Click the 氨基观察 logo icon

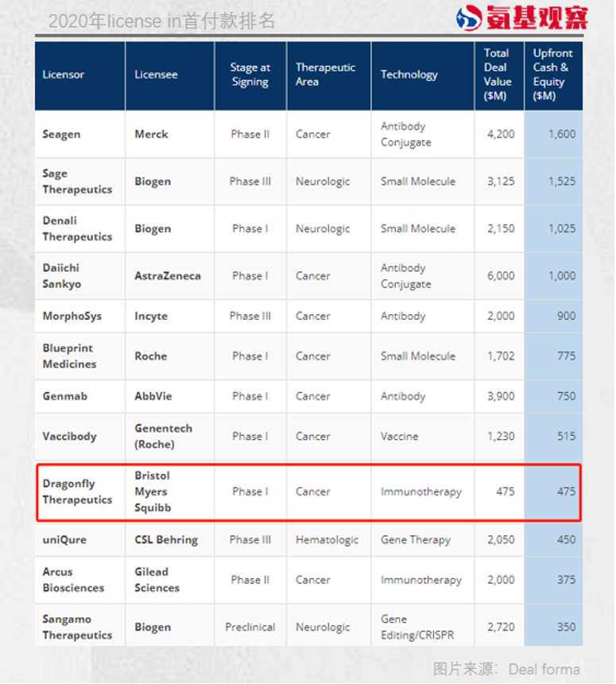[x=469, y=17]
